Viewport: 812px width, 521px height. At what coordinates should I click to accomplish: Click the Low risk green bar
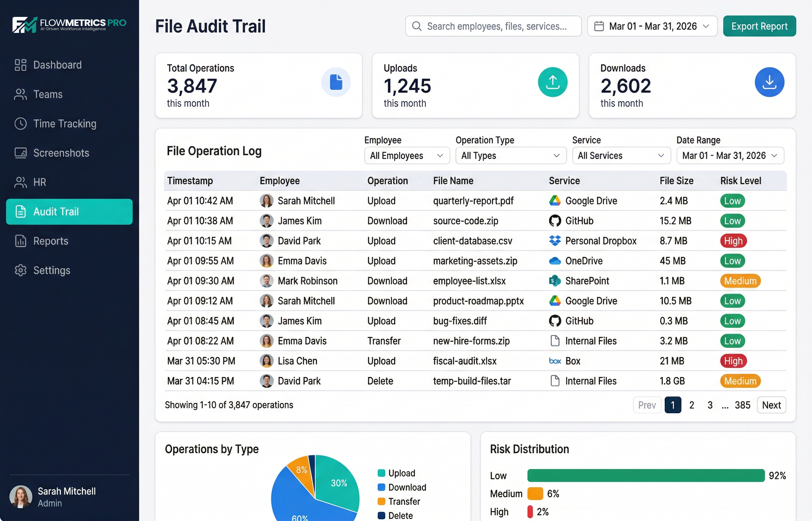coord(645,475)
